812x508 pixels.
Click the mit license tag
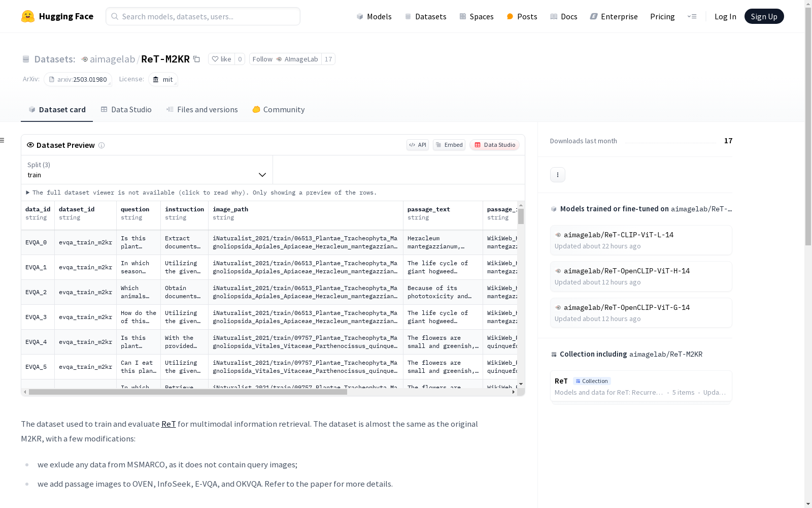tap(163, 79)
